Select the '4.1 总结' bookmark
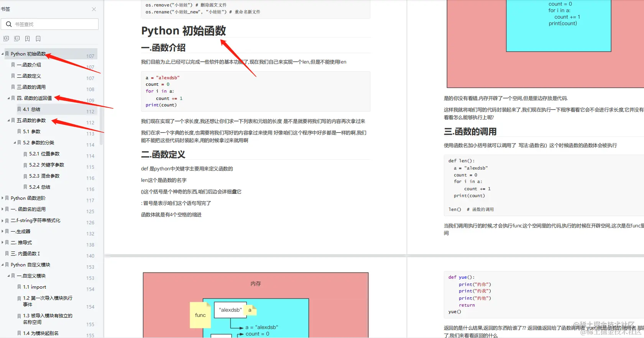 point(31,109)
